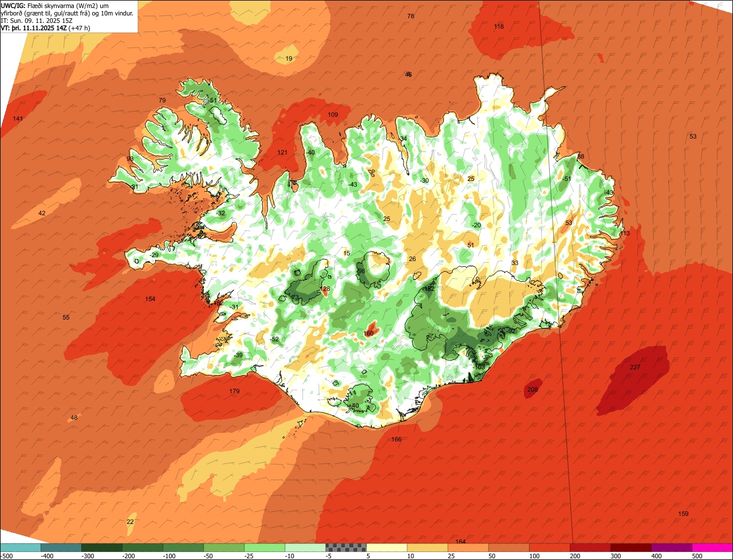Click the value 15 in central Iceland

pyautogui.click(x=346, y=253)
